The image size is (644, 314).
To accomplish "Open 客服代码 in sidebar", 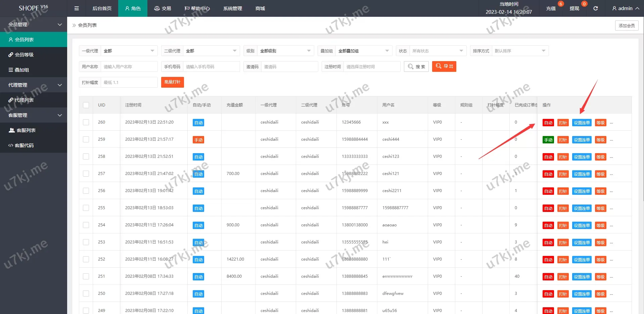I will click(24, 145).
